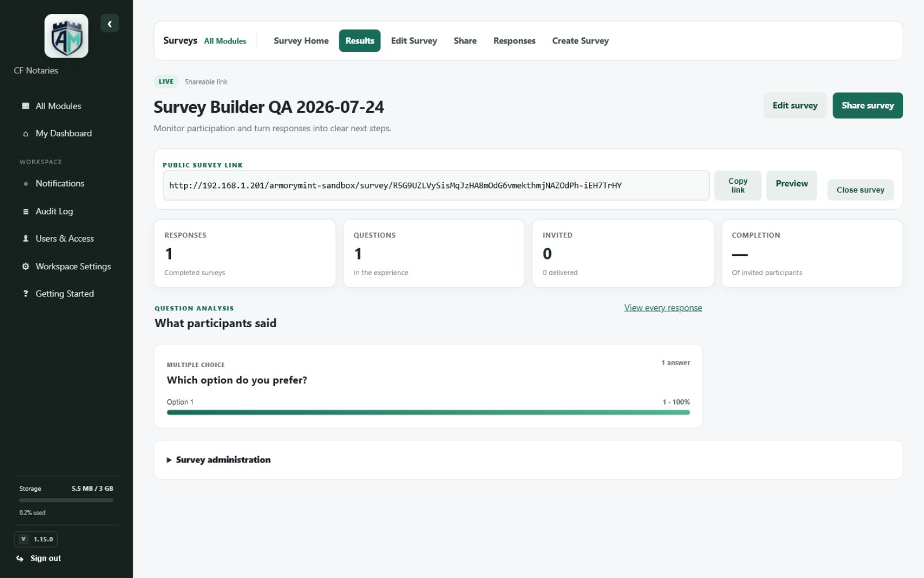Click the Close survey button
This screenshot has height=578, width=924.
(860, 190)
